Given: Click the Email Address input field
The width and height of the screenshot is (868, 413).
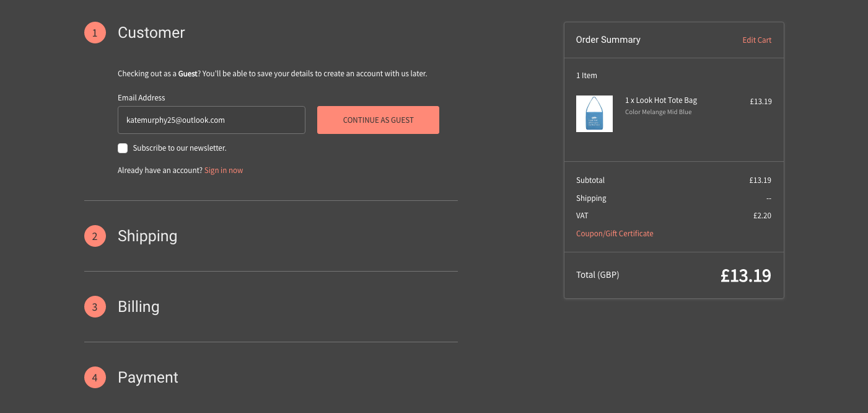Looking at the screenshot, I should [211, 120].
